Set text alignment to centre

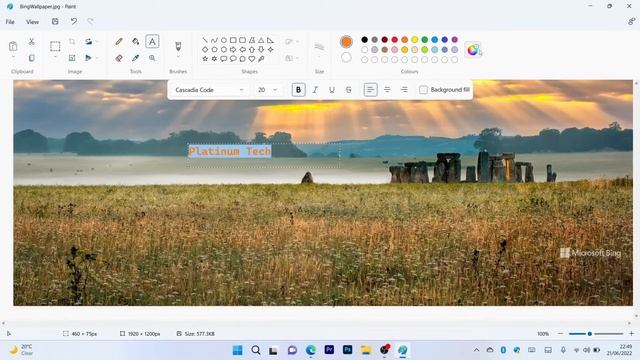point(387,90)
